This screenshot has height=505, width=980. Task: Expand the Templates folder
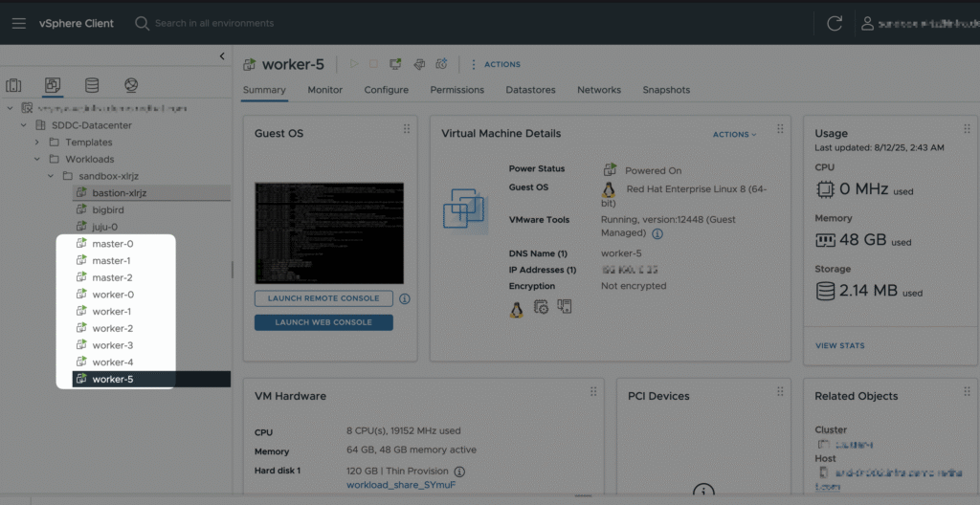37,143
